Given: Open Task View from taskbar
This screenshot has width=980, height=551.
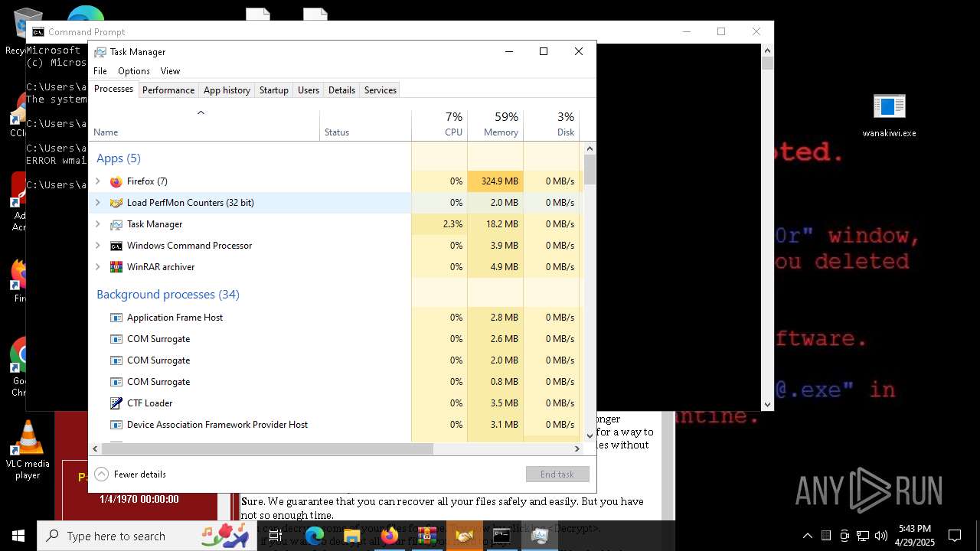Looking at the screenshot, I should [276, 536].
